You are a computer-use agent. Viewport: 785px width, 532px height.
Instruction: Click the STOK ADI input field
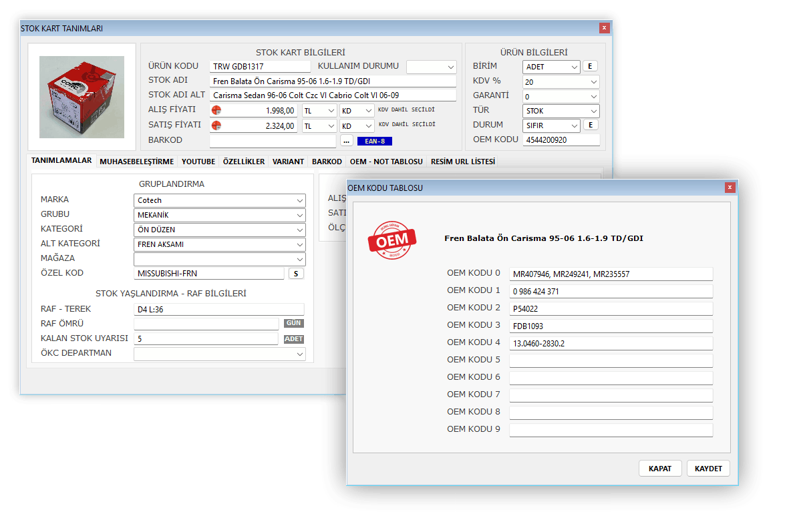click(x=333, y=81)
